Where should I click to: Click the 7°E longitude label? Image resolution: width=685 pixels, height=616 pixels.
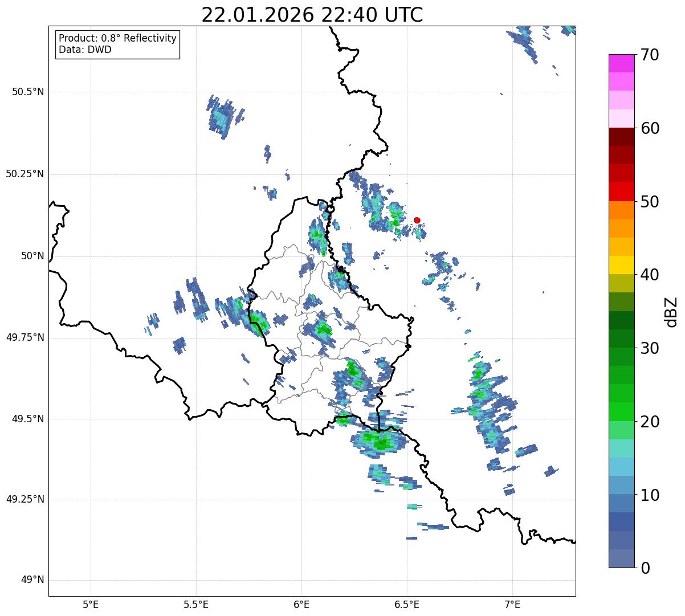[x=512, y=605]
